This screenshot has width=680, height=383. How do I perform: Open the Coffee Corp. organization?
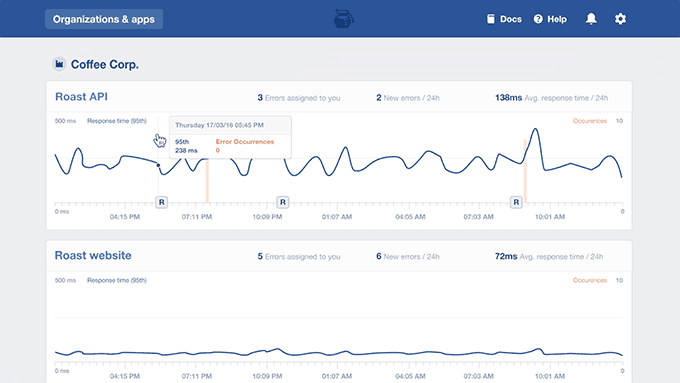[105, 64]
